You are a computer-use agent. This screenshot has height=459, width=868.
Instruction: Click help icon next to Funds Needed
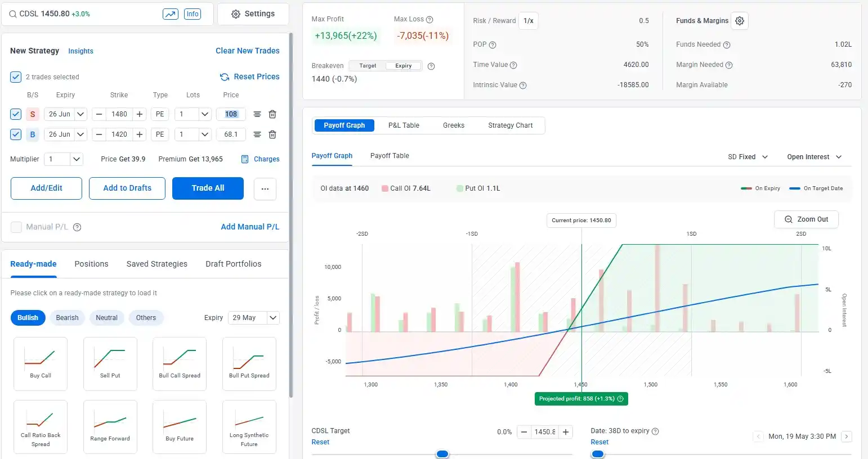(727, 45)
